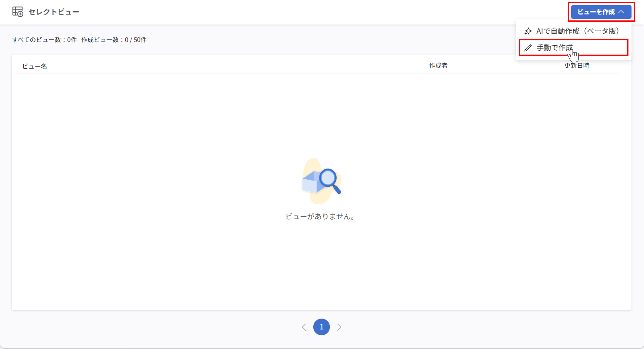The height and width of the screenshot is (349, 644).
Task: Select page 1 in pagination
Action: 322,327
